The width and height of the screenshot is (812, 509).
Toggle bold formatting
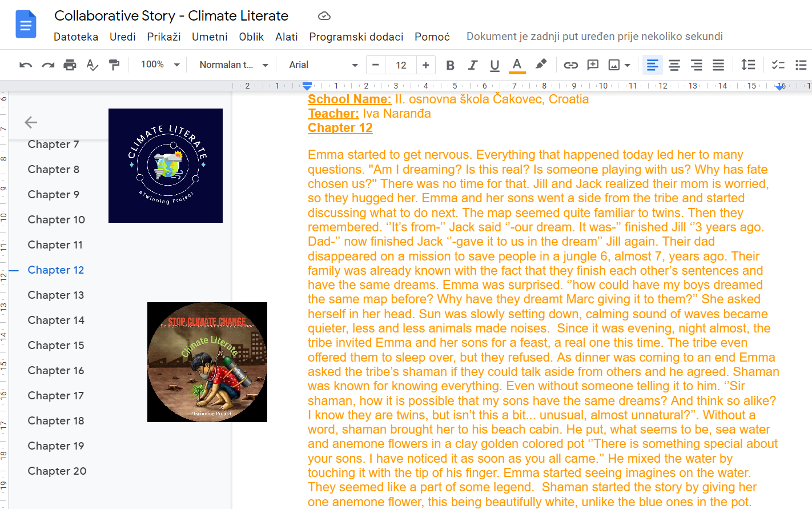pos(450,65)
